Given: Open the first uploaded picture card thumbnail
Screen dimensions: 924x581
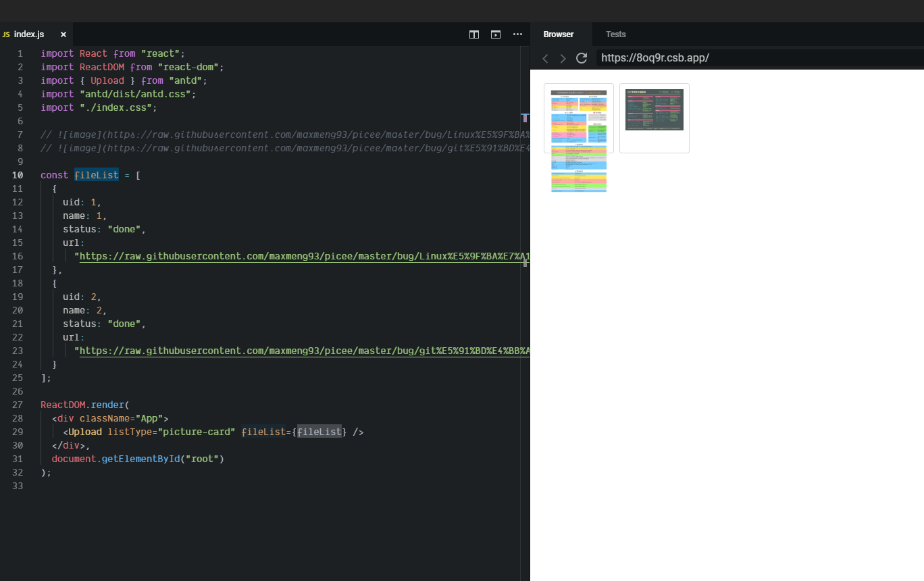Looking at the screenshot, I should (x=579, y=118).
